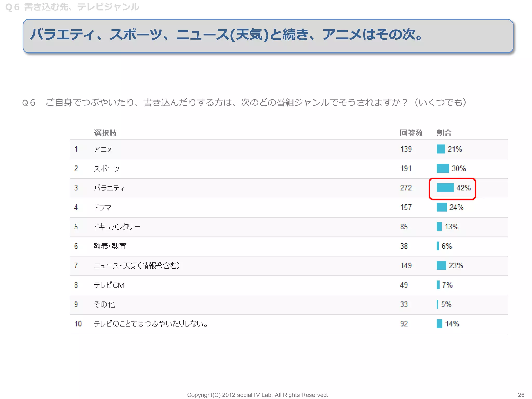Click the small bar for テレビCM 7%
The height and width of the screenshot is (399, 532).
pyautogui.click(x=438, y=285)
